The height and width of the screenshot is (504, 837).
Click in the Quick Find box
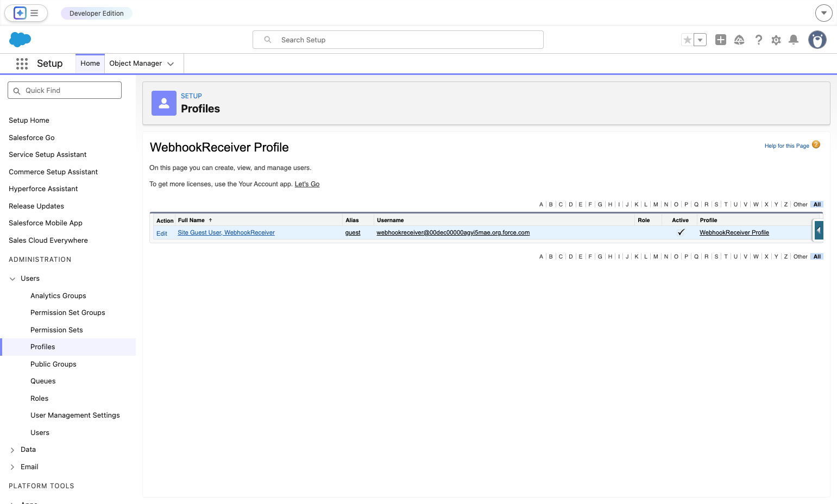click(65, 90)
